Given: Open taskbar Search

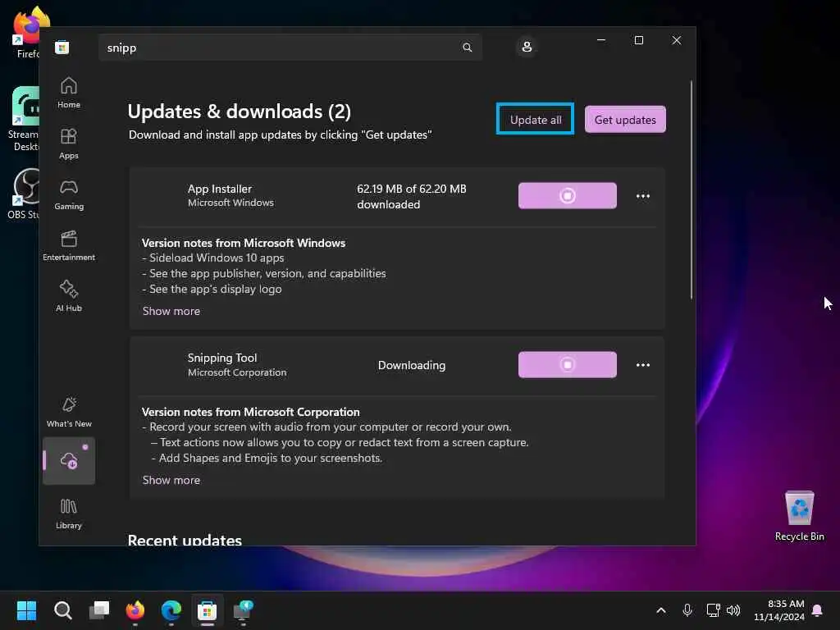Looking at the screenshot, I should tap(62, 610).
